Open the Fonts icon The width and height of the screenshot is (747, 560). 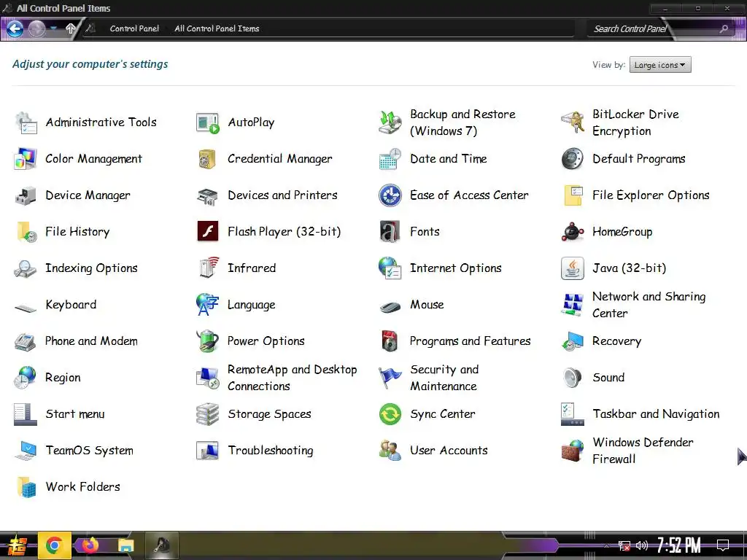tap(390, 232)
